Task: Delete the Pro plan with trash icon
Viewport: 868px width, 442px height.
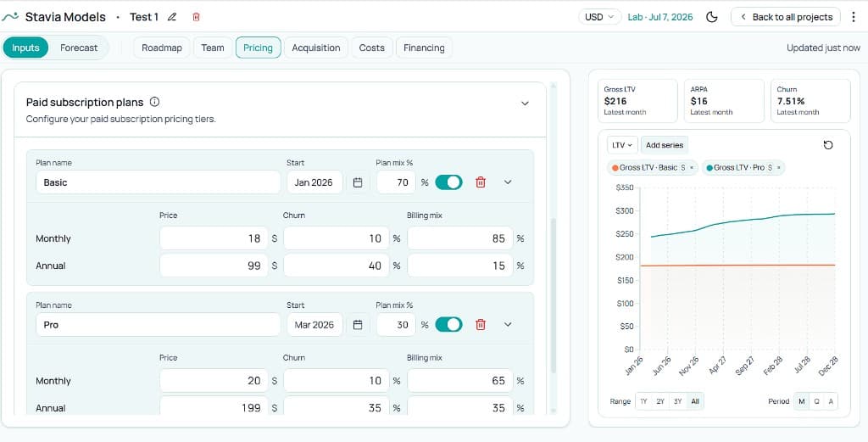Action: tap(481, 325)
